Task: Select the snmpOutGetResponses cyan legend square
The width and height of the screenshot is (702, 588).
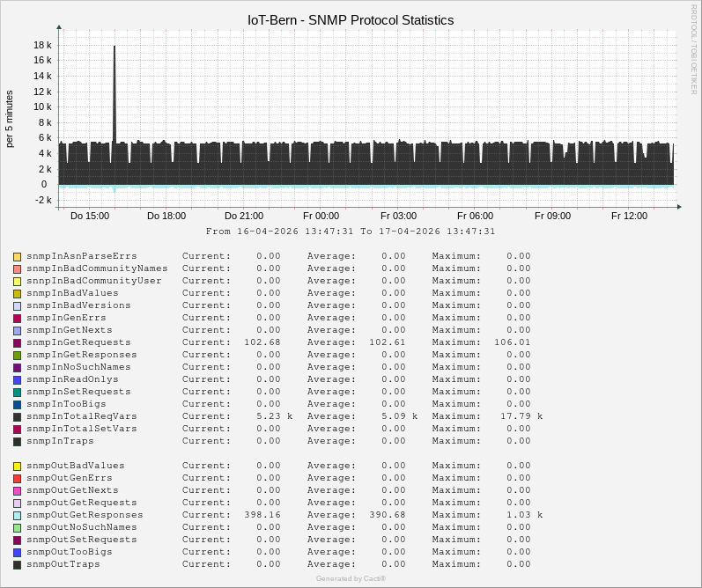Action: click(x=17, y=515)
